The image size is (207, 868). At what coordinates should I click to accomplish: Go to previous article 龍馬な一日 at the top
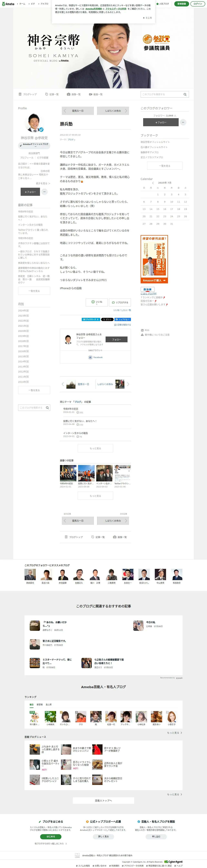78,110
